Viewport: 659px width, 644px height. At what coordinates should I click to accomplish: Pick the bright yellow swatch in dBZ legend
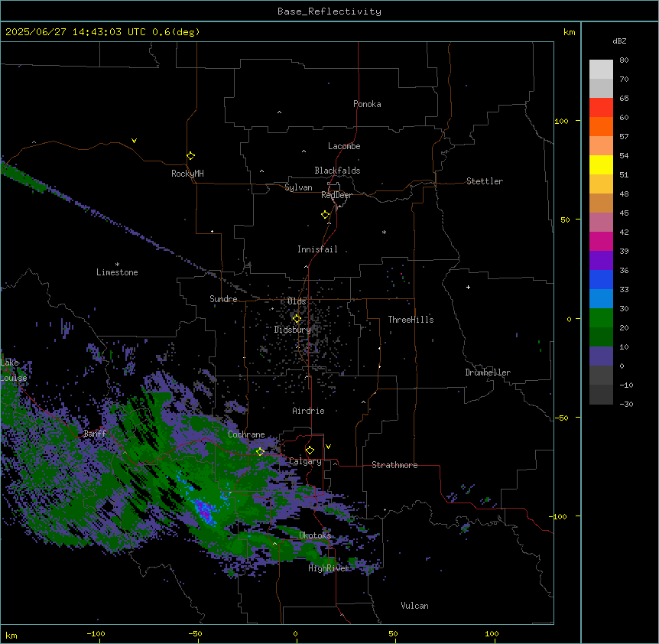[x=601, y=164]
